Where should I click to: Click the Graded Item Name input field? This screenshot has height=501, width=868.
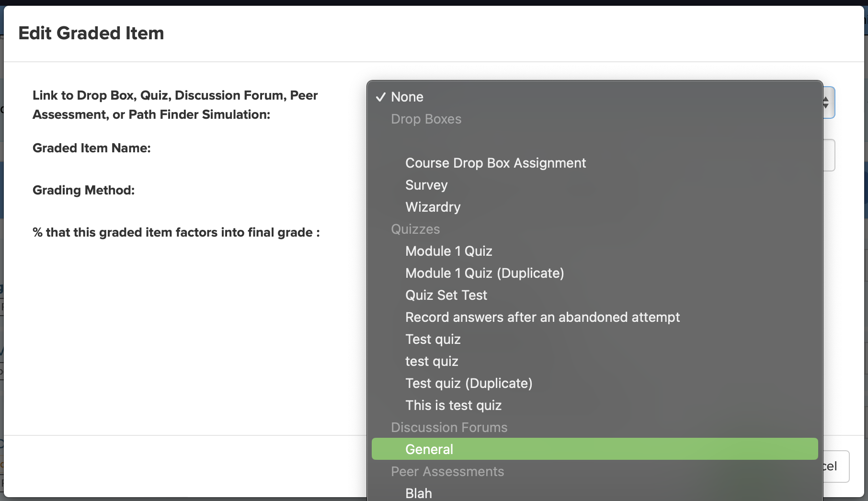click(829, 155)
